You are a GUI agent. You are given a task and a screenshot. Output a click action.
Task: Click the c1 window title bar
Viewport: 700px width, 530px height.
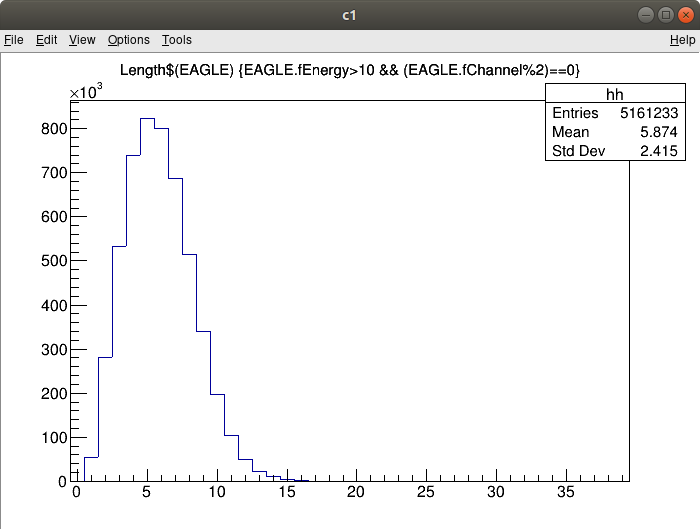point(350,15)
